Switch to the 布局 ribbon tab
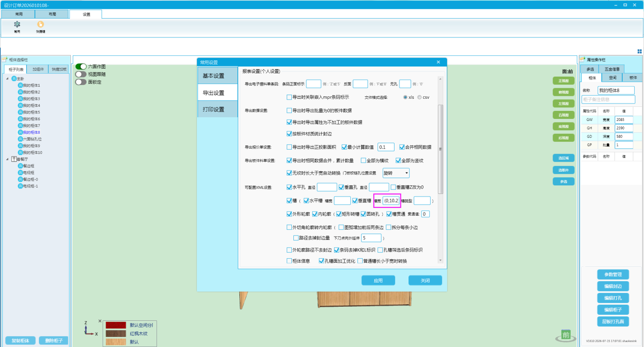 pyautogui.click(x=52, y=14)
